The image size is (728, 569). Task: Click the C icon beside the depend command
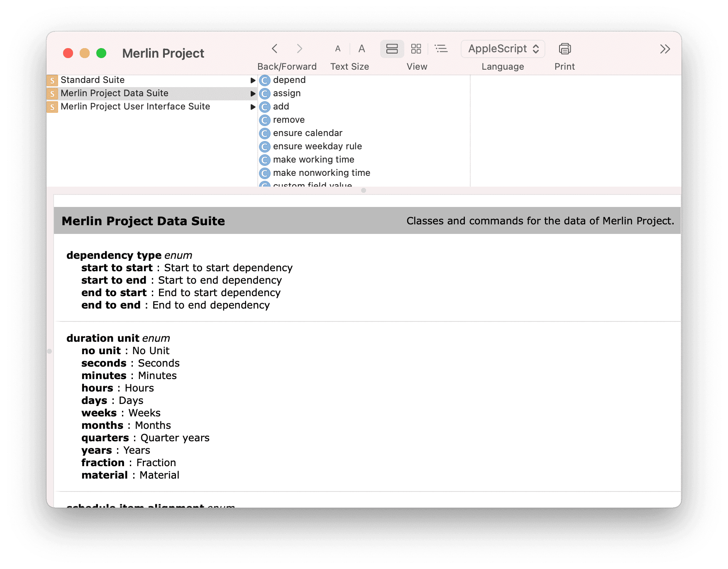pyautogui.click(x=265, y=80)
